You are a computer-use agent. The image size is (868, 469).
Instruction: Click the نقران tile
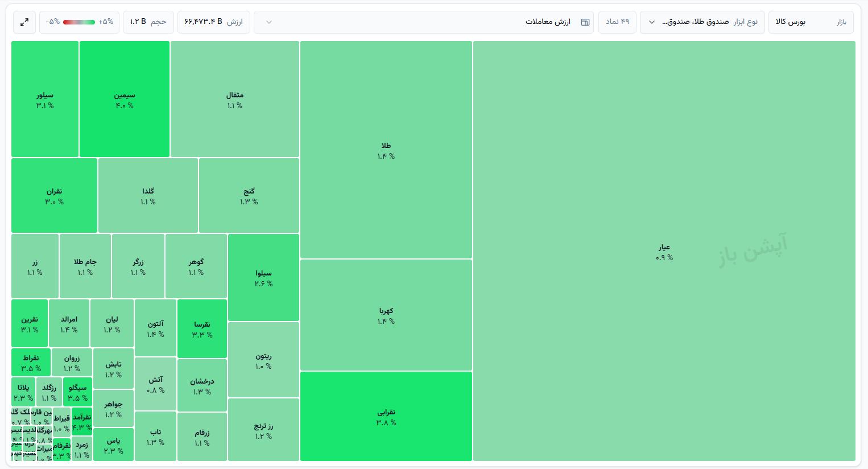point(55,195)
